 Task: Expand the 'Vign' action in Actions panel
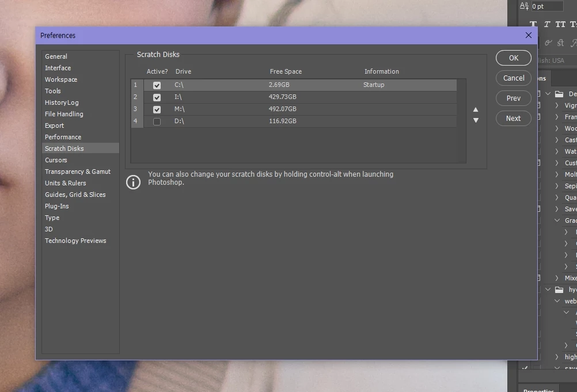click(x=557, y=105)
